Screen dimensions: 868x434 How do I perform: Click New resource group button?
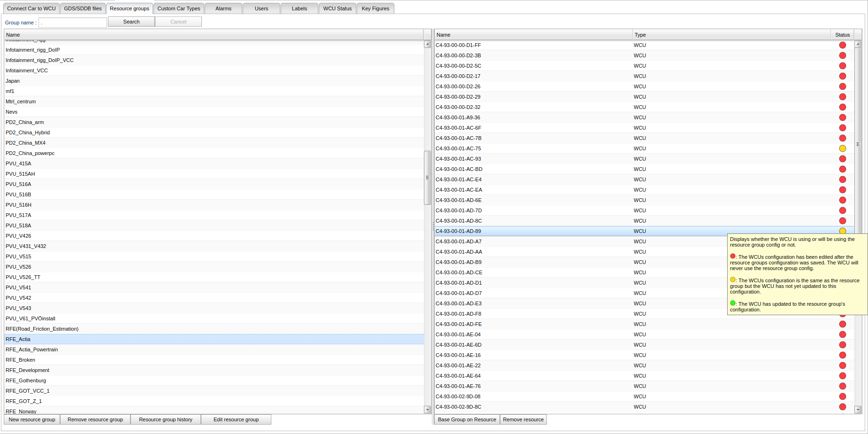tap(32, 419)
